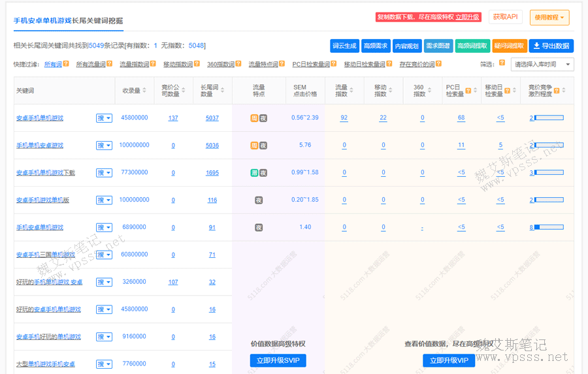Viewport: 588px width, 374px height.
Task: Click the 高频需求 button
Action: point(376,46)
